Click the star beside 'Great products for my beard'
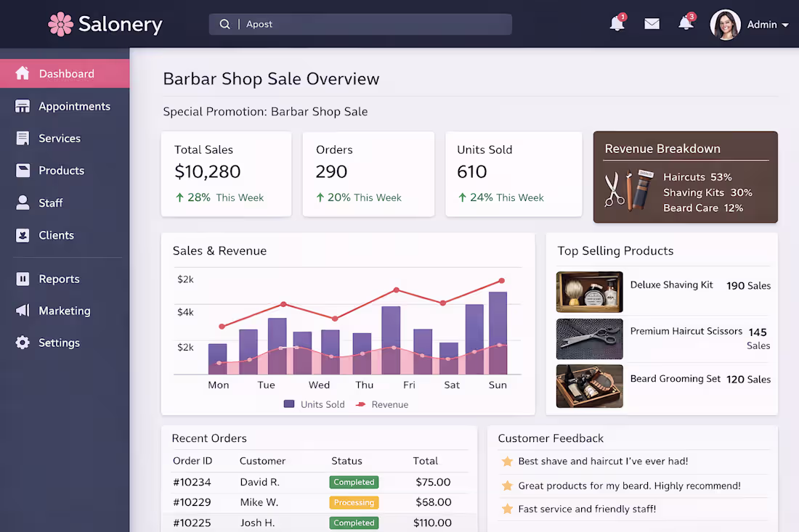 507,486
